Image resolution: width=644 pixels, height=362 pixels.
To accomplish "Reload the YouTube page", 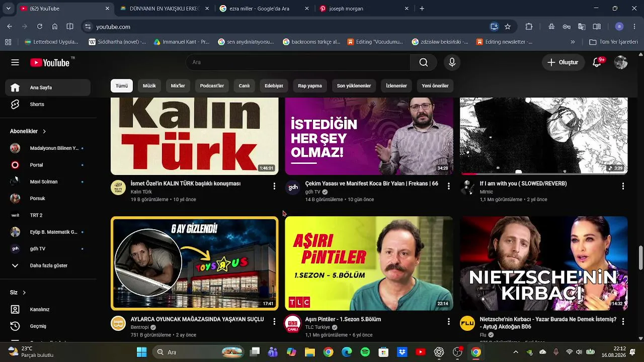I will [40, 27].
